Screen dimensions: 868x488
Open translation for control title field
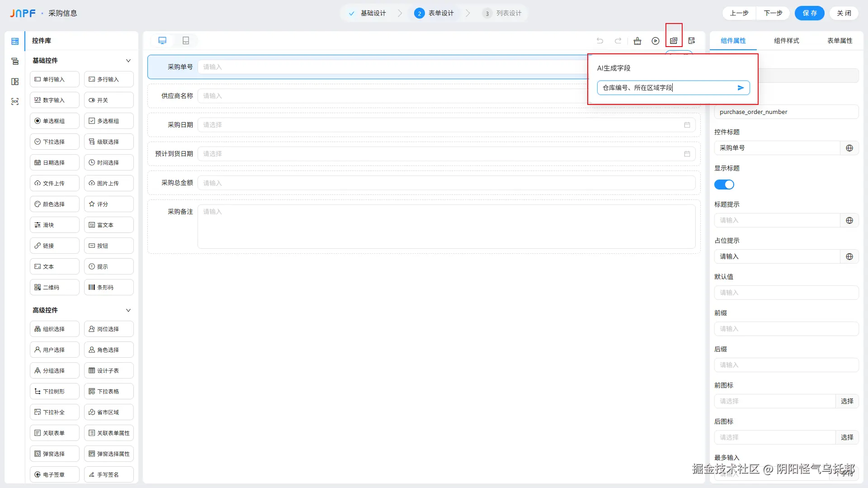[849, 148]
